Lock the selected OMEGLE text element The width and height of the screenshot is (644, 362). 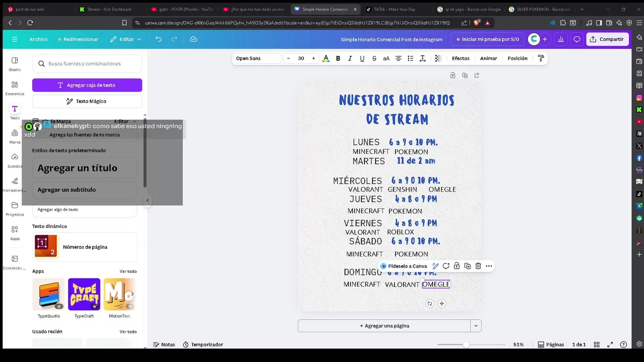pyautogui.click(x=456, y=266)
